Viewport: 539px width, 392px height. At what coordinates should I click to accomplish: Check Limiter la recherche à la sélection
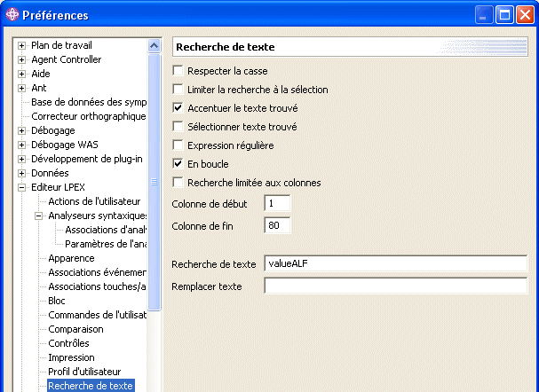(x=178, y=90)
